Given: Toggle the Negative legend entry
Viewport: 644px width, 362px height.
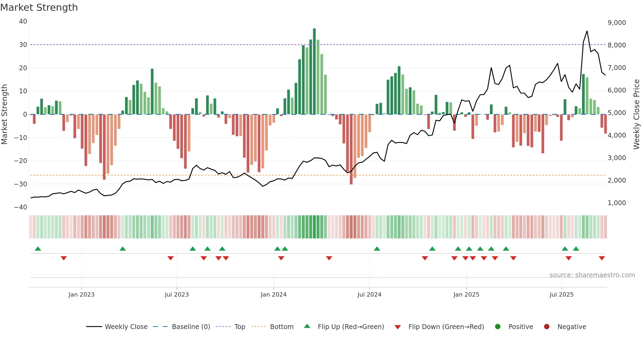Looking at the screenshot, I should (x=565, y=327).
